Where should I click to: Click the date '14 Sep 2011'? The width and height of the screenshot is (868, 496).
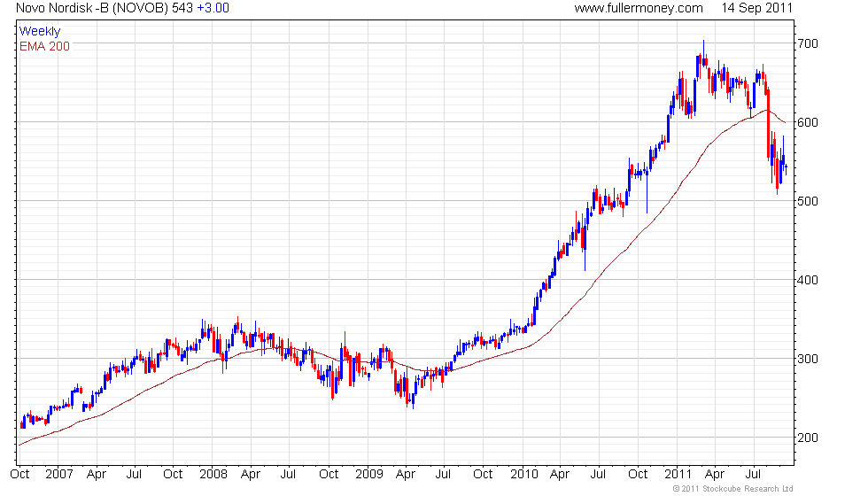pos(756,8)
